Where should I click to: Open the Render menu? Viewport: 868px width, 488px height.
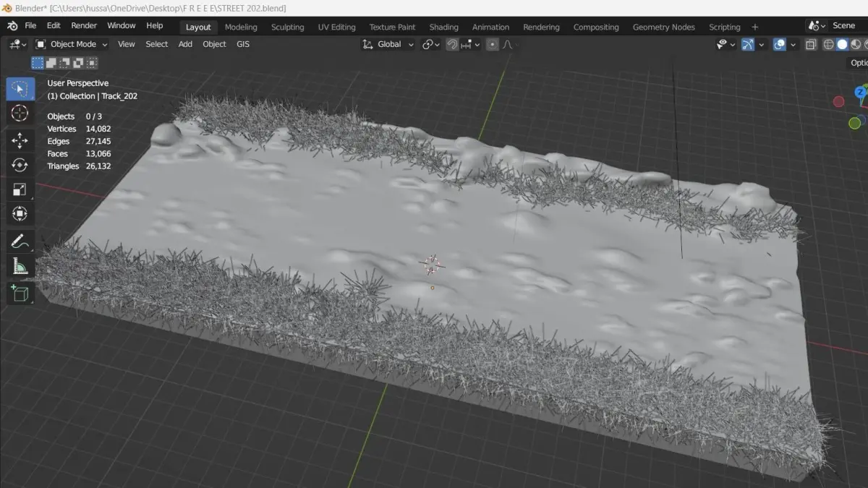pos(84,26)
